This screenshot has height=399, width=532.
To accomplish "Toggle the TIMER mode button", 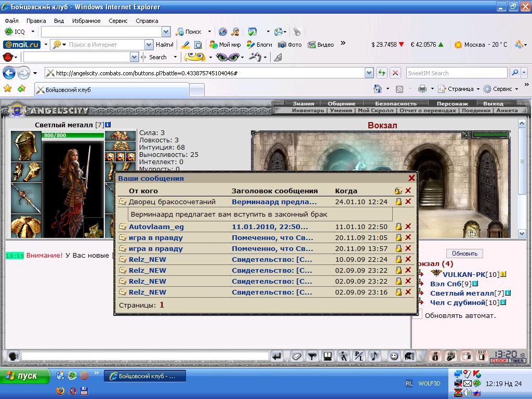I will (517, 361).
